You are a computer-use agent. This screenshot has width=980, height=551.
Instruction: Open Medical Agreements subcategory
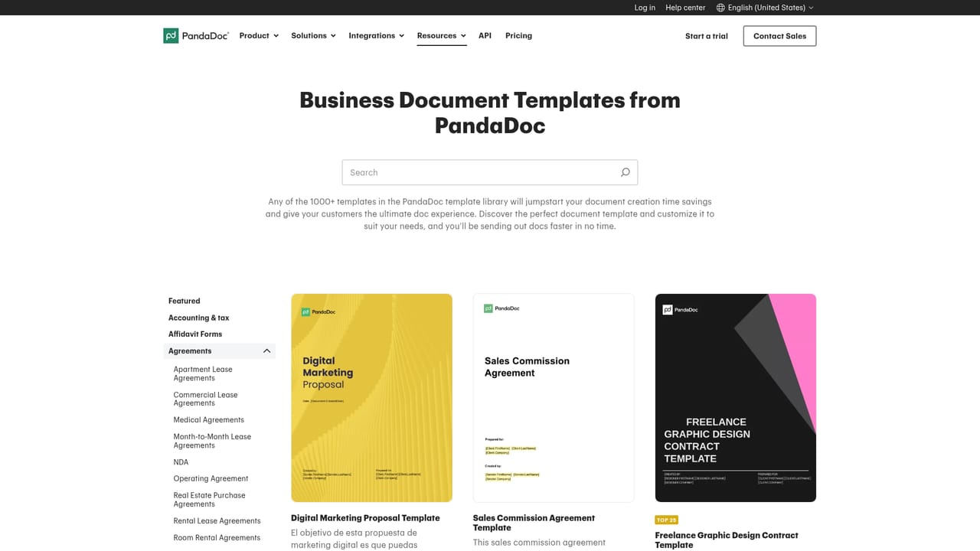coord(209,420)
